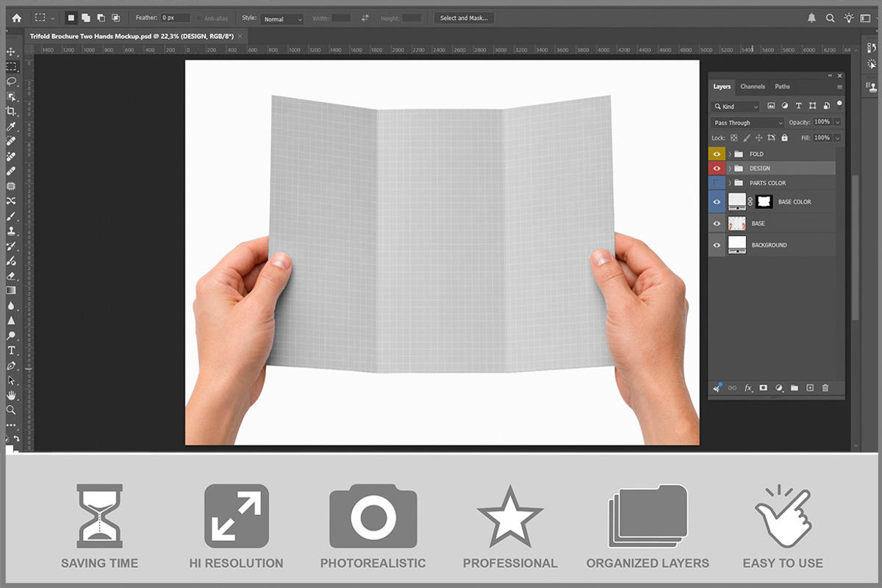Select the Brush tool

pos(11,216)
